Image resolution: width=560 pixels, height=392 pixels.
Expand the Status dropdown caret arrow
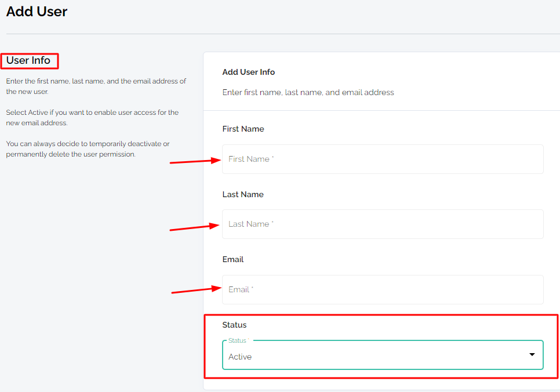(x=532, y=354)
